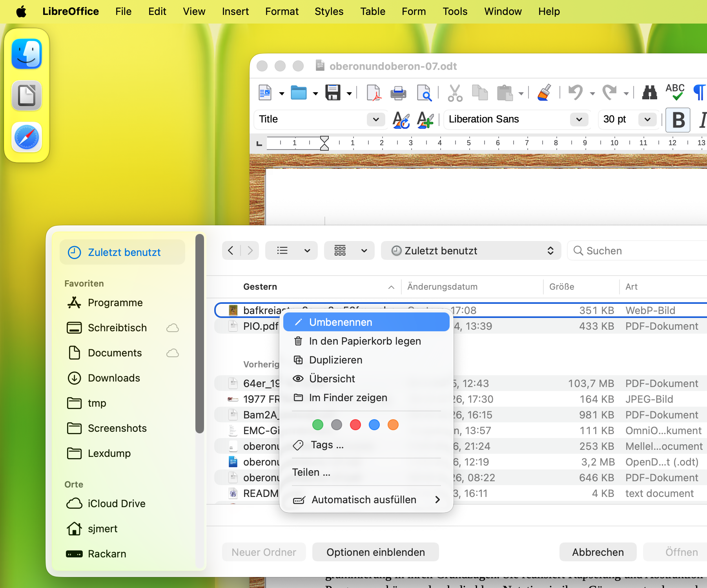707x588 pixels.
Task: Toggle formatting marks display
Action: 700,93
